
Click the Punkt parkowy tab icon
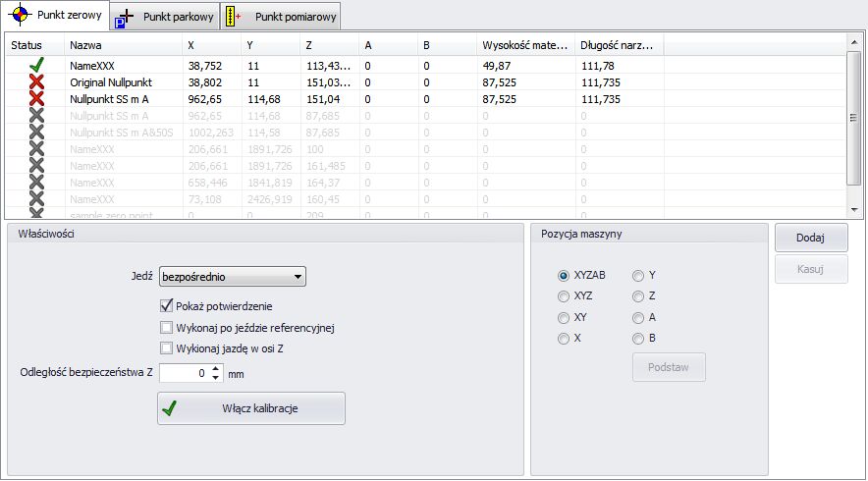(x=125, y=17)
